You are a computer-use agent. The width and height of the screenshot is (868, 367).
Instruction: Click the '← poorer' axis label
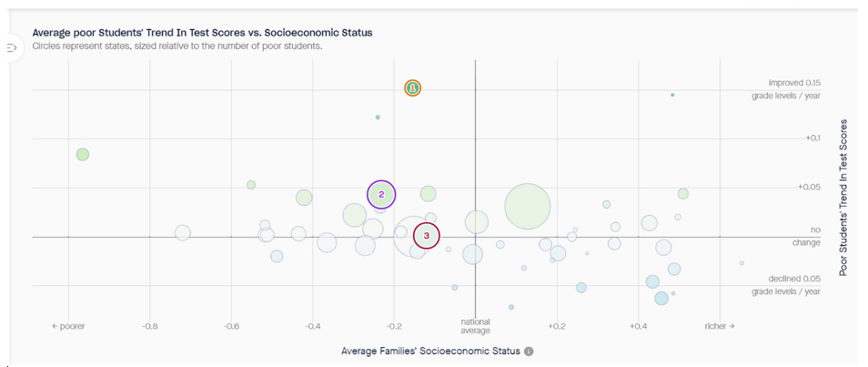click(68, 325)
